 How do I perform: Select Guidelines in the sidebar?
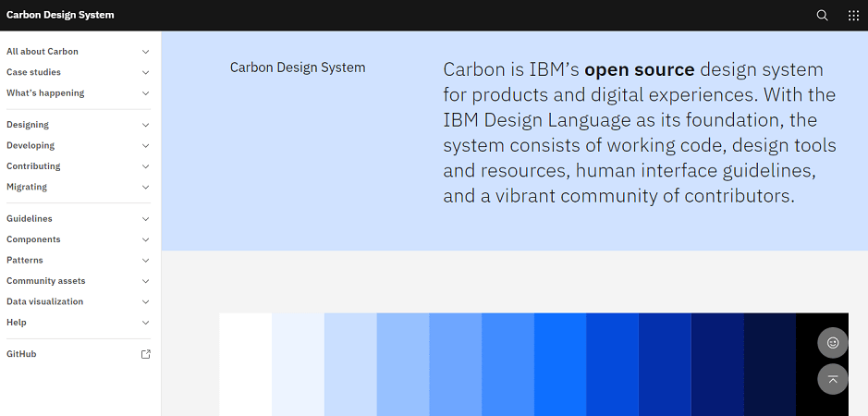(x=30, y=218)
